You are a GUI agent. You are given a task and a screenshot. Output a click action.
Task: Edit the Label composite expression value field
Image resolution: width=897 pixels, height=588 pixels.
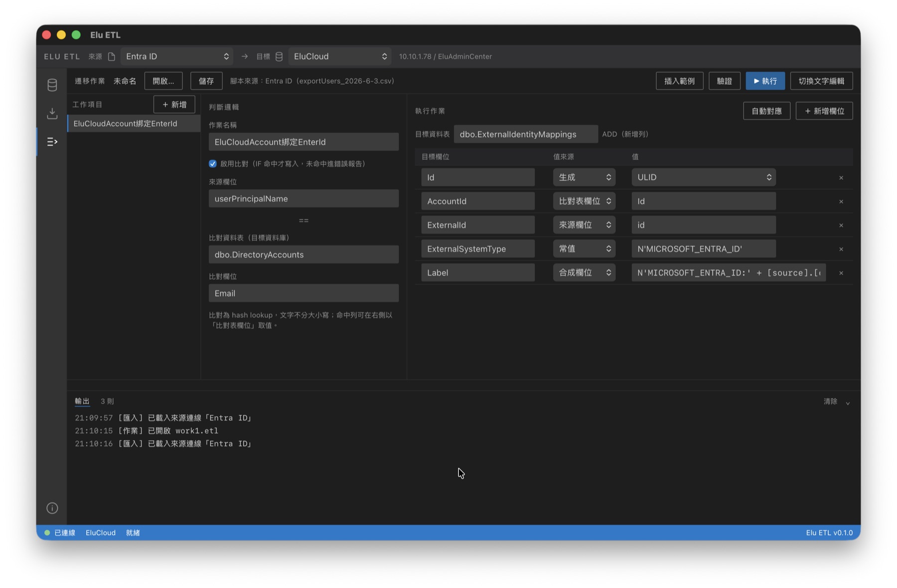click(729, 273)
